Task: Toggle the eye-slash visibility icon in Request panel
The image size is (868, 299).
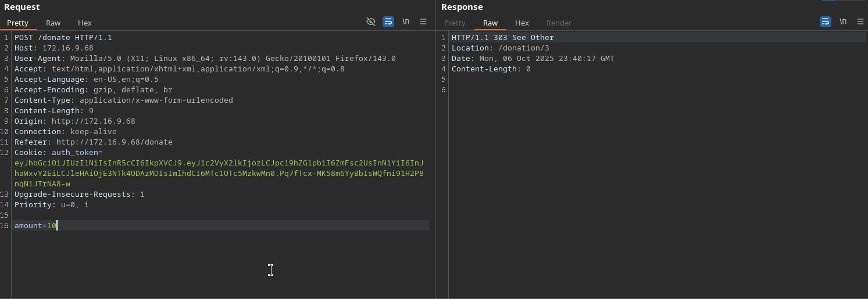Action: [370, 21]
